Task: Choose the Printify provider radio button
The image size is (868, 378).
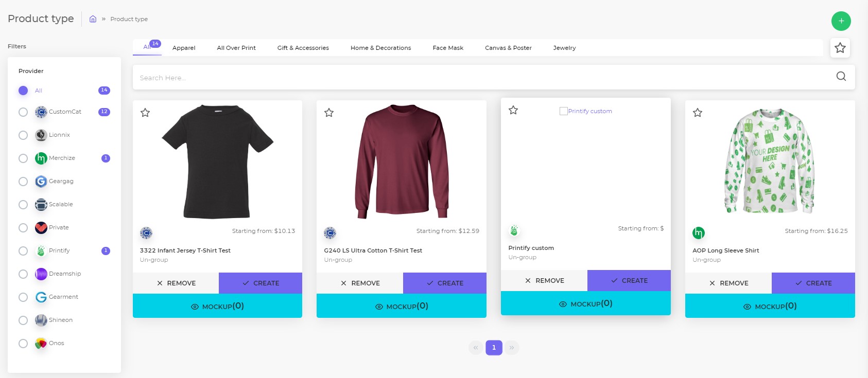Action: coord(23,251)
